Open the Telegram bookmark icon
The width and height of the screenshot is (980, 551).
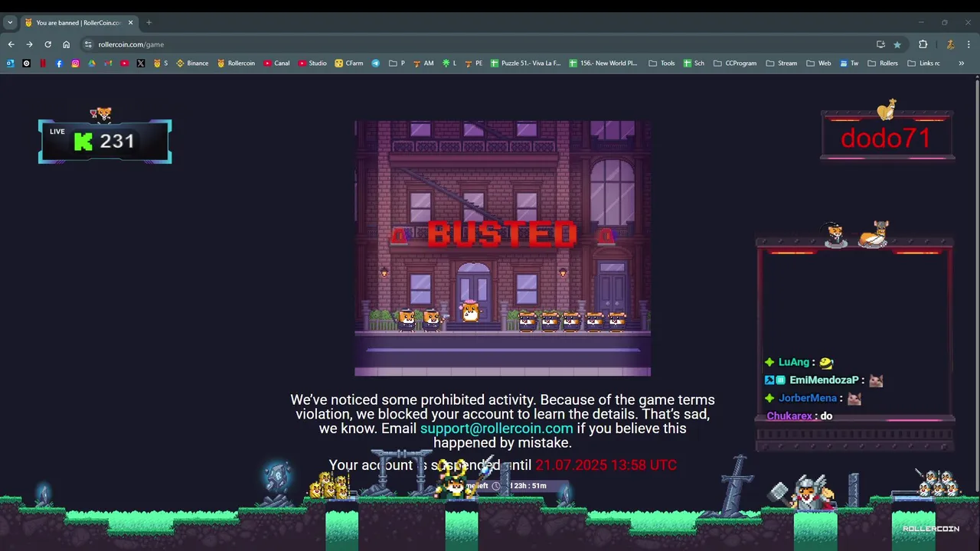click(x=376, y=64)
